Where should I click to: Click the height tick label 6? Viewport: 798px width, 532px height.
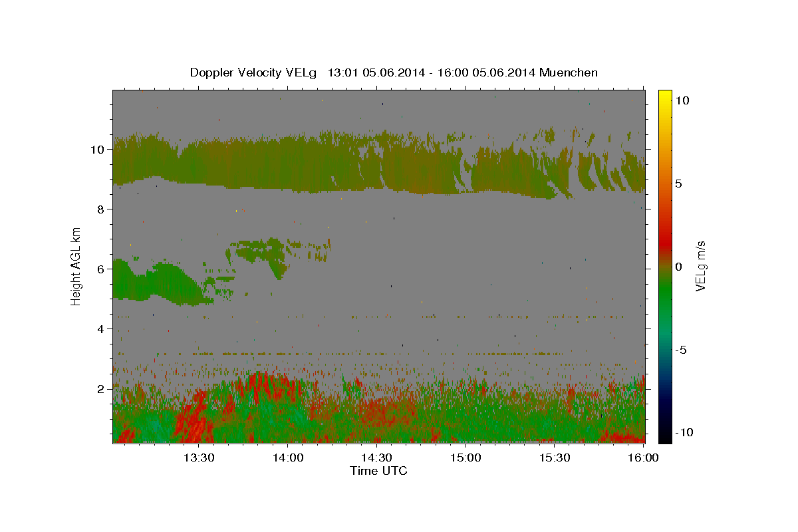tap(102, 269)
